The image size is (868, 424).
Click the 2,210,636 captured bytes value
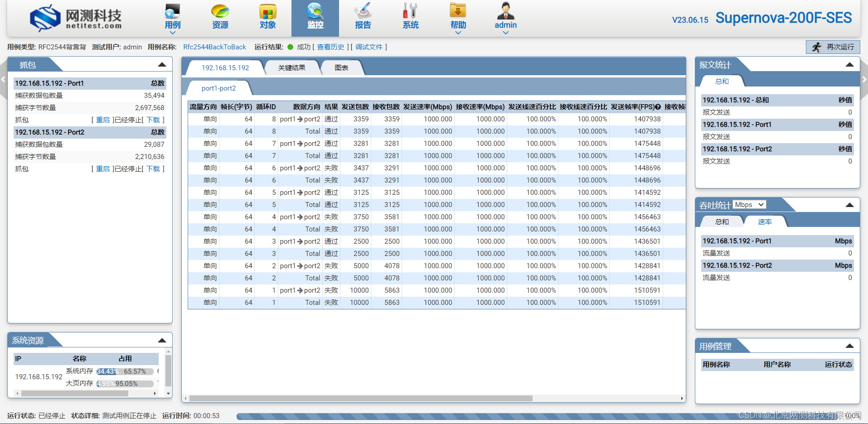[x=150, y=157]
